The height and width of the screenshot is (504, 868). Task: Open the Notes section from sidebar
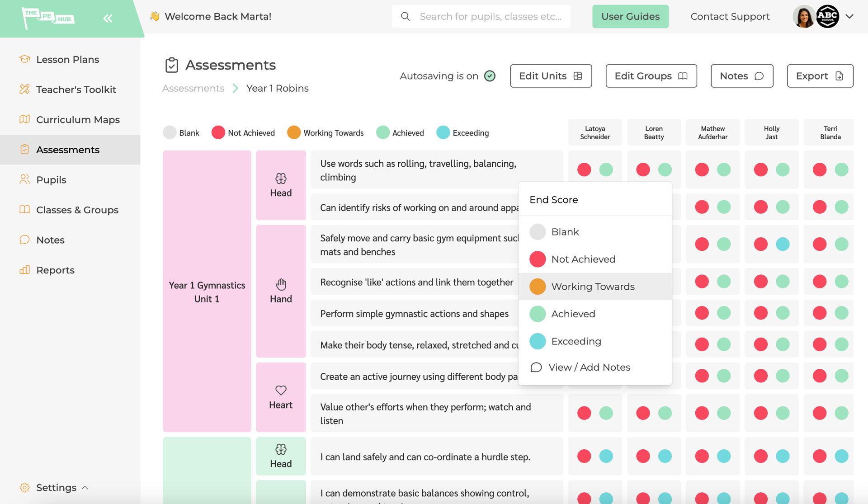(x=50, y=240)
